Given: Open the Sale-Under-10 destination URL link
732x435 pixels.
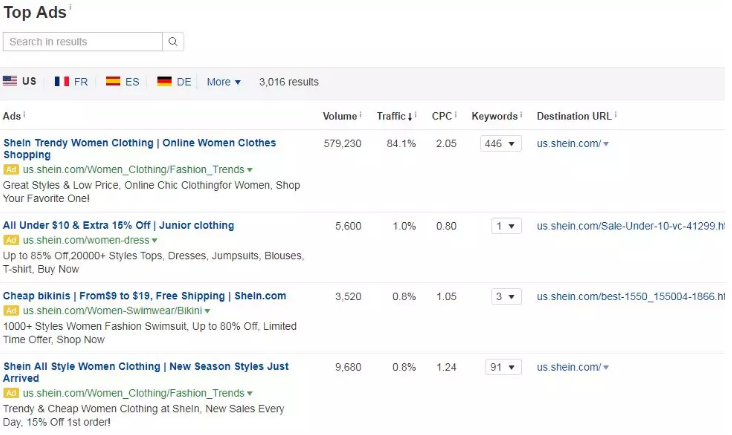Looking at the screenshot, I should click(631, 226).
